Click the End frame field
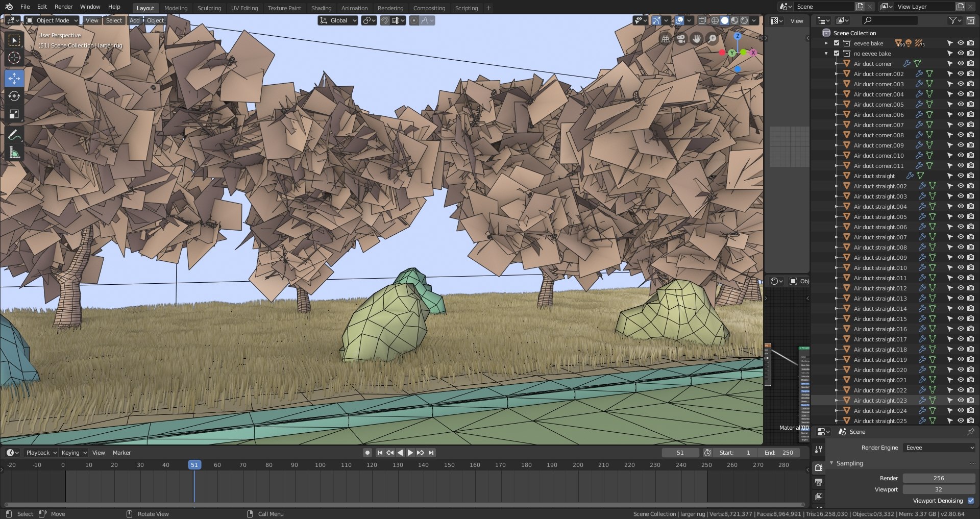980x519 pixels. tap(779, 453)
